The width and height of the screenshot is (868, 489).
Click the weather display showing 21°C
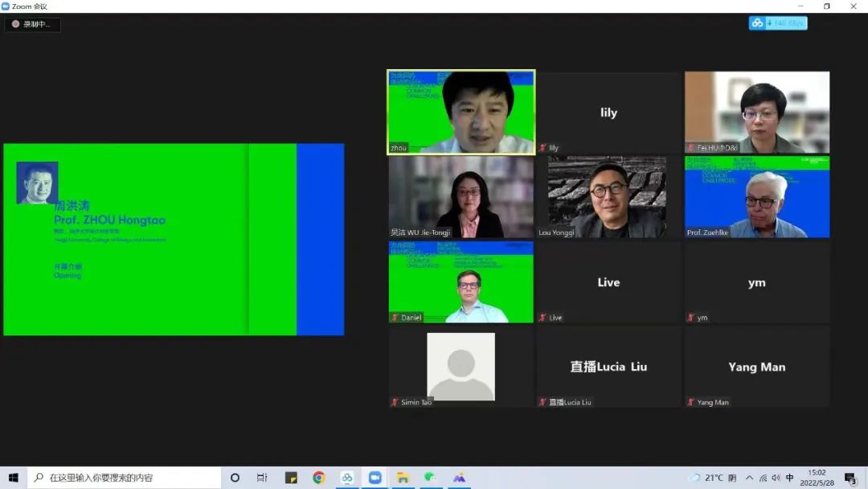(x=712, y=478)
